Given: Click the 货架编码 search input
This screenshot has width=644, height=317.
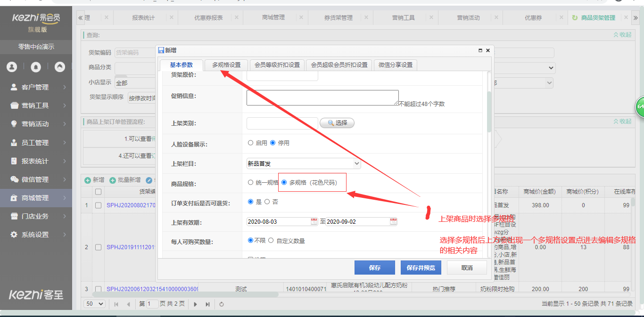Looking at the screenshot, I should (135, 53).
